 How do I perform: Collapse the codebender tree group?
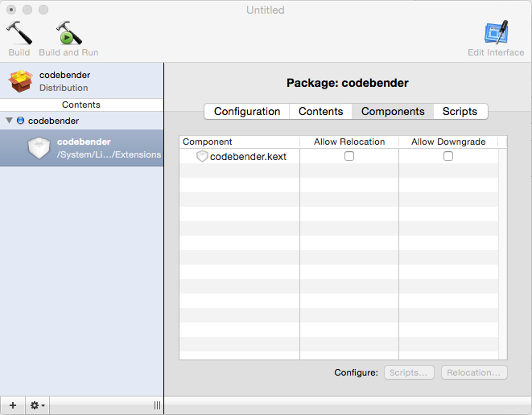9,121
